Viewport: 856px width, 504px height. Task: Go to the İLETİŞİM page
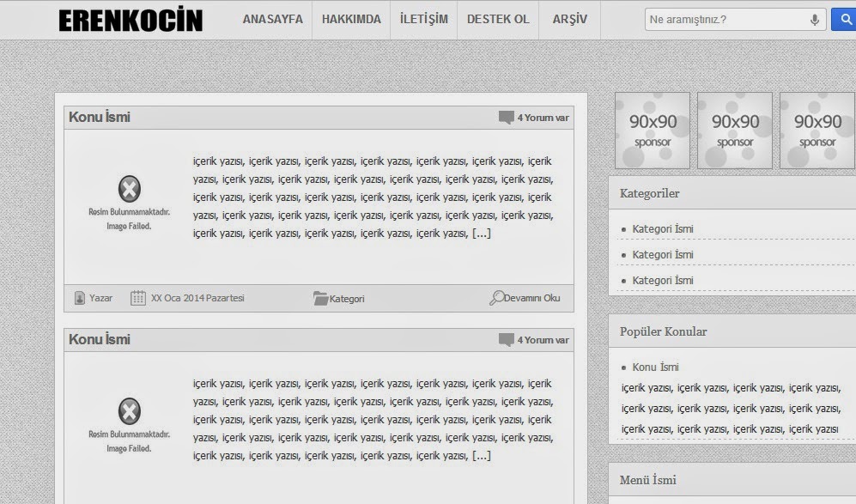pyautogui.click(x=423, y=19)
